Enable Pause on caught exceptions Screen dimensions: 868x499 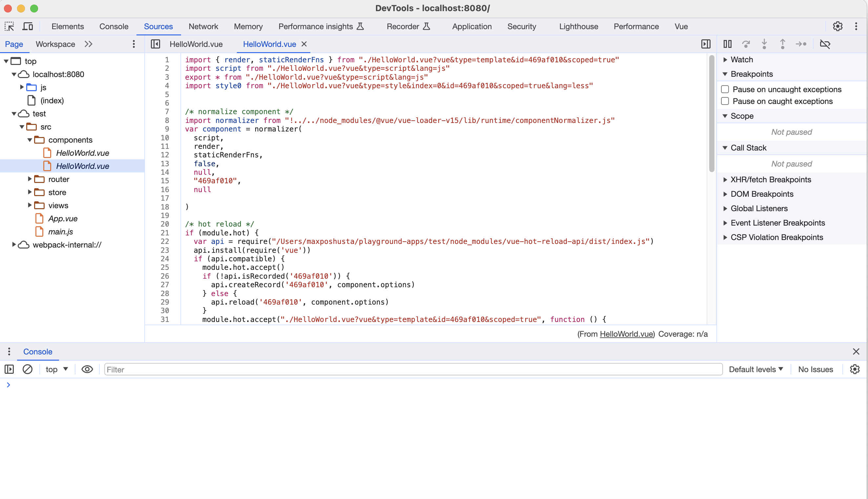(725, 101)
